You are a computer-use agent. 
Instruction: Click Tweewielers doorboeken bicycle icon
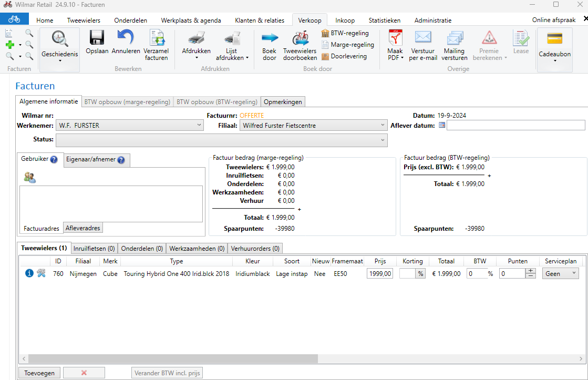(300, 38)
